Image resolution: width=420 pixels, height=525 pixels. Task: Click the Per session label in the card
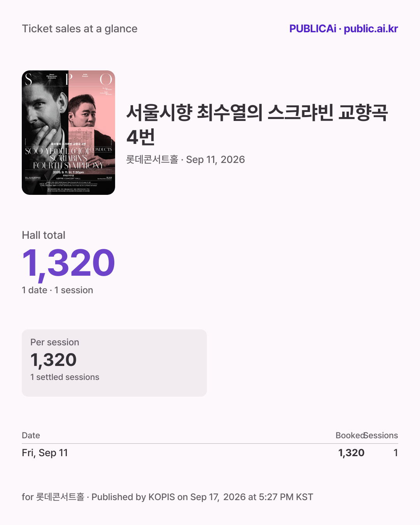click(x=55, y=342)
